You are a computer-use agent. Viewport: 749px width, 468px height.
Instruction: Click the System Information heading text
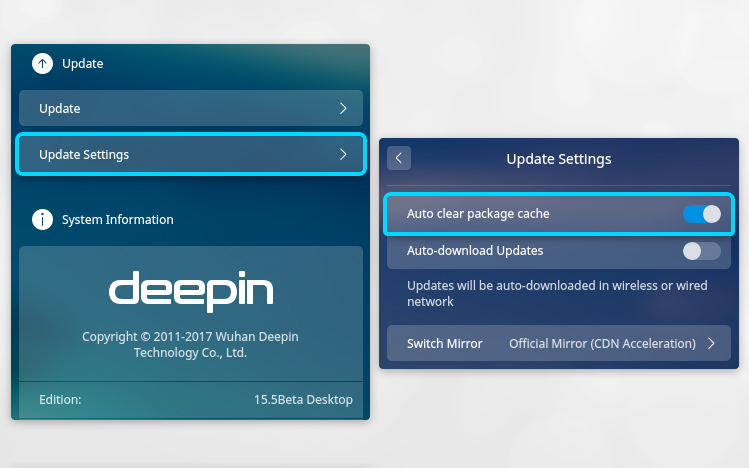coord(118,220)
